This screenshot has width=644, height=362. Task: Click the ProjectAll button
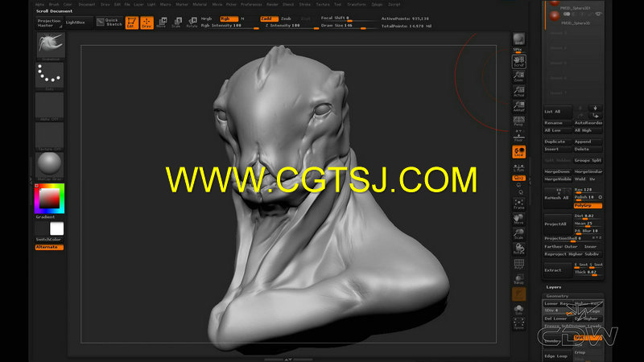[558, 224]
